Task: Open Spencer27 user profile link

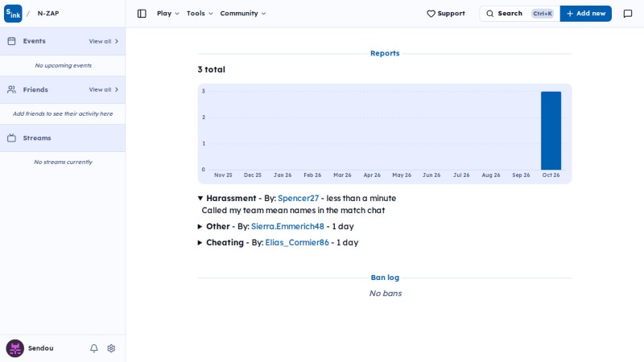Action: click(x=298, y=198)
